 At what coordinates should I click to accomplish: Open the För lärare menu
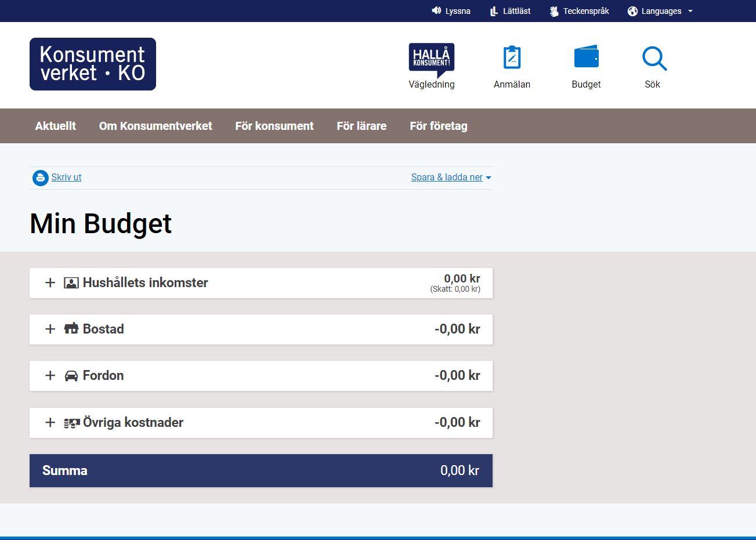tap(361, 126)
